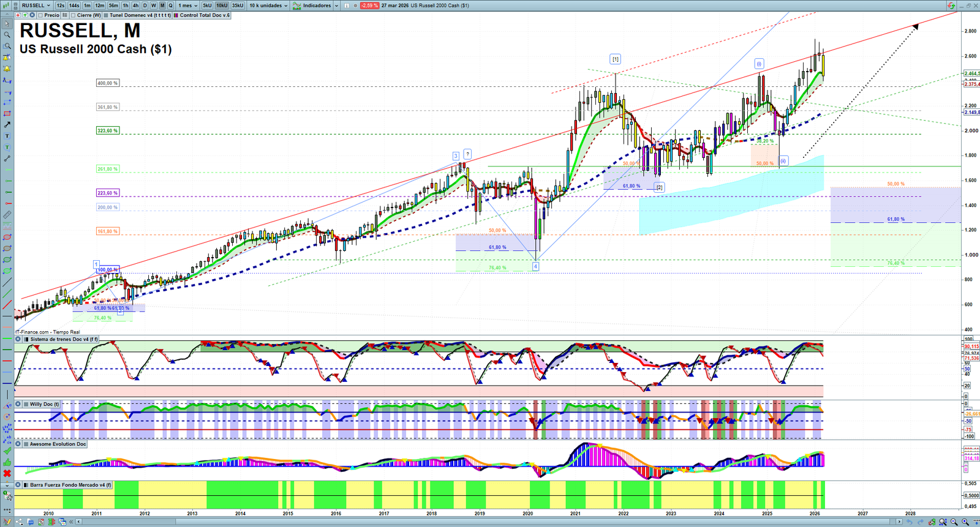Toggle the small white button before percentage
This screenshot has width=980, height=527.
pos(347,6)
